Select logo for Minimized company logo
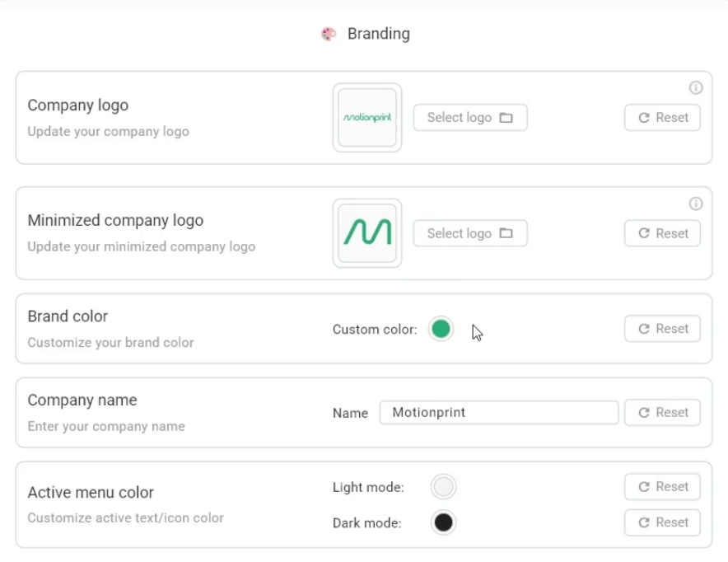Screen dimensions: 728x562 click(x=470, y=233)
